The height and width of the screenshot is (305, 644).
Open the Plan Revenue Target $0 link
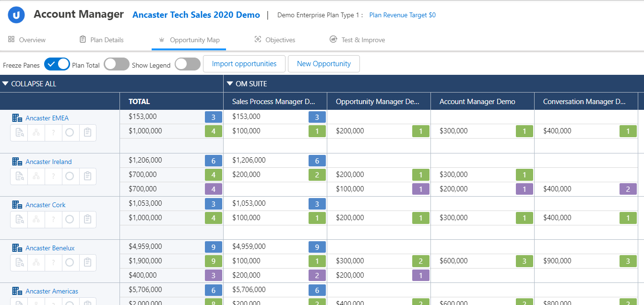pyautogui.click(x=402, y=15)
